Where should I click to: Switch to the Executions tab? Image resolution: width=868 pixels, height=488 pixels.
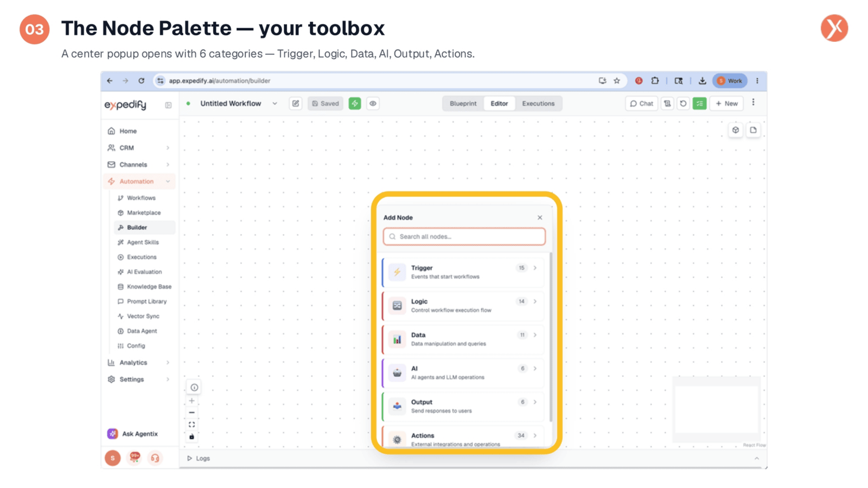pos(538,104)
